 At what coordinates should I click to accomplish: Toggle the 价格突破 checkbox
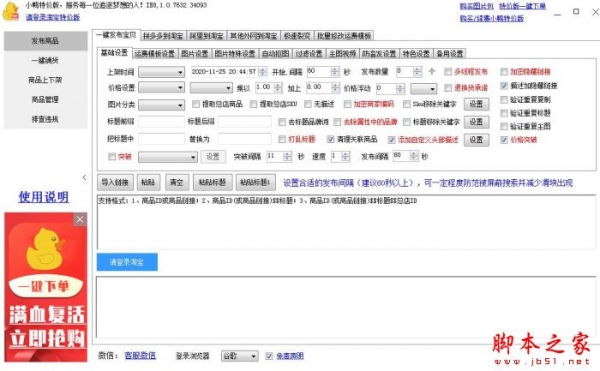point(504,140)
